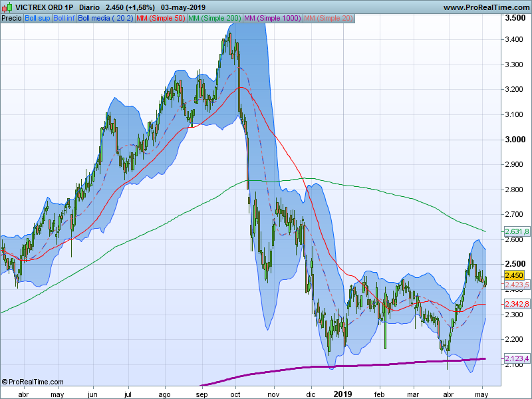Open the Boll media ( 20 2) legend tab
Image resolution: width=532 pixels, height=399 pixels.
point(106,19)
